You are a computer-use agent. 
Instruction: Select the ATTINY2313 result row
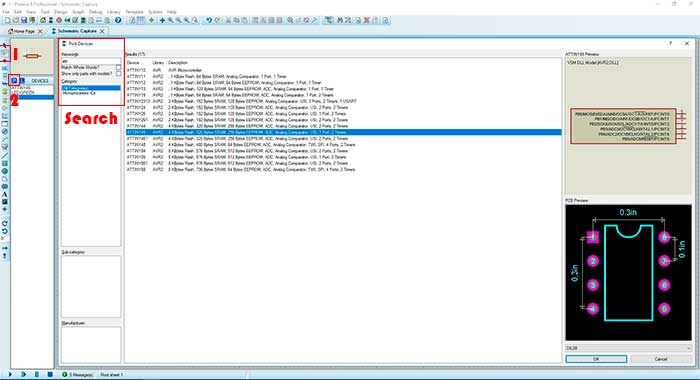pos(343,101)
